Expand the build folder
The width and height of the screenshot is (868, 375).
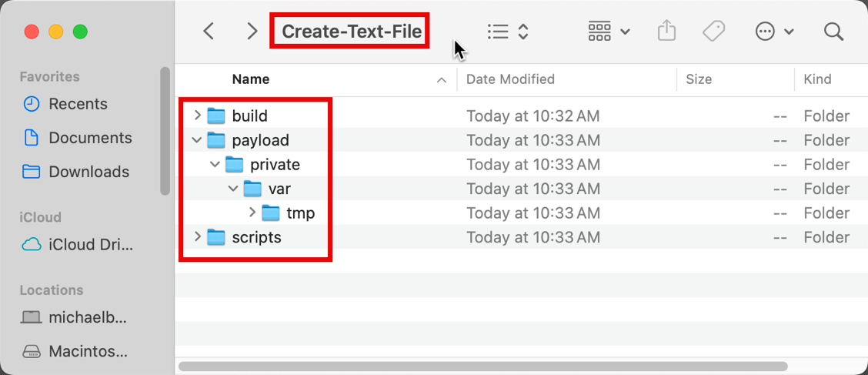tap(198, 116)
